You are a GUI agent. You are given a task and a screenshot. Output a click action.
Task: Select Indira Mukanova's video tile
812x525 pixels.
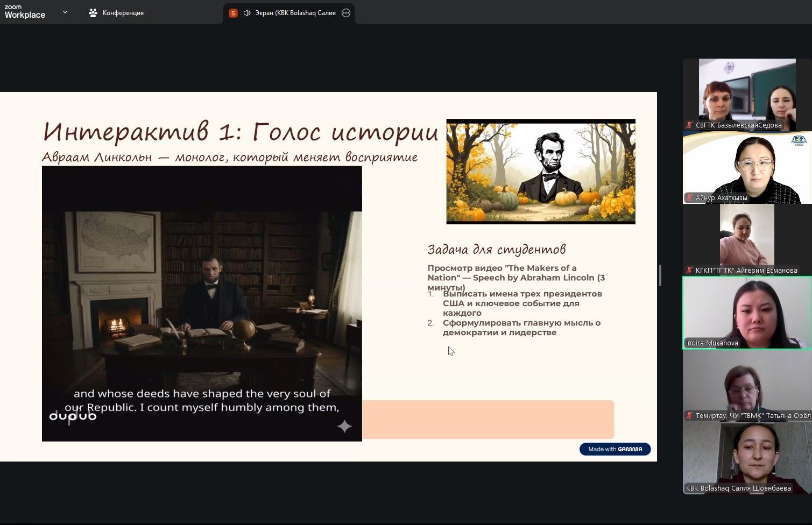click(747, 313)
